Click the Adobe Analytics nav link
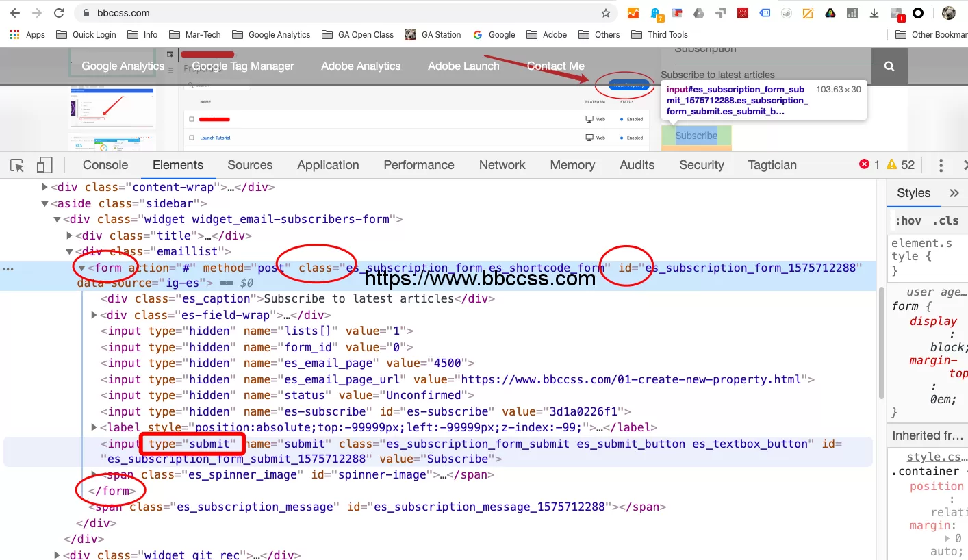The width and height of the screenshot is (968, 560). [361, 66]
